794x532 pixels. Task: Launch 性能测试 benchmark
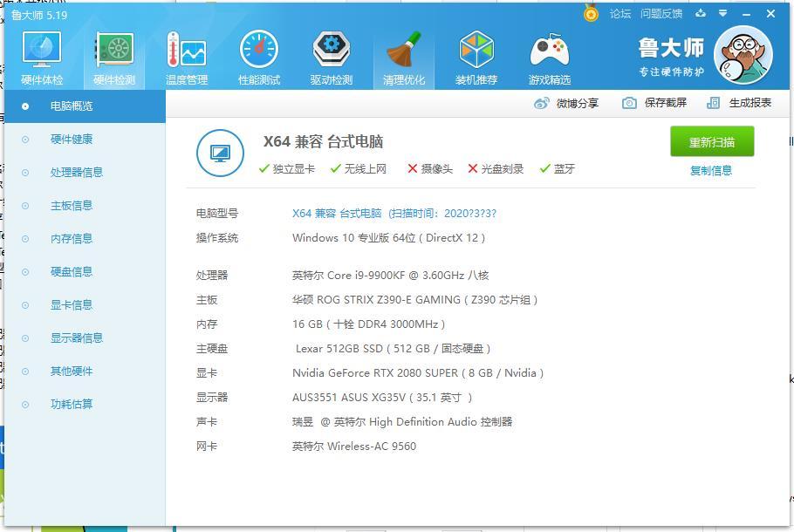point(258,55)
